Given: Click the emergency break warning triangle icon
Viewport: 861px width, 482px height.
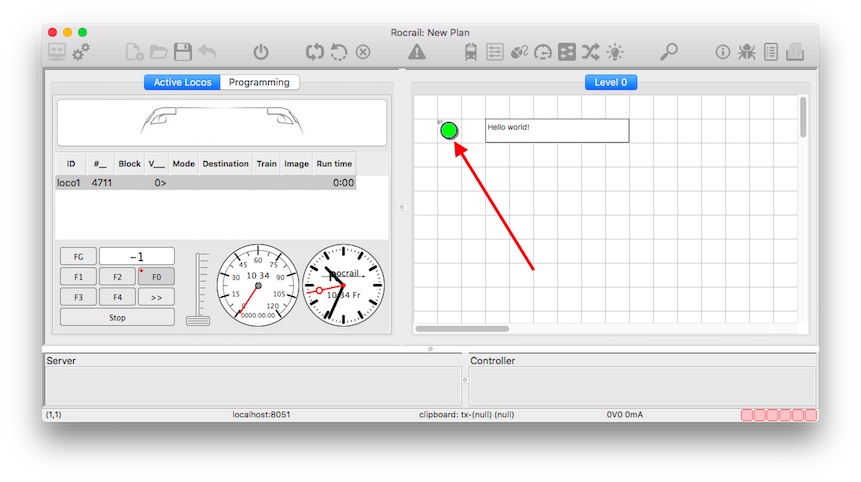Looking at the screenshot, I should (417, 52).
